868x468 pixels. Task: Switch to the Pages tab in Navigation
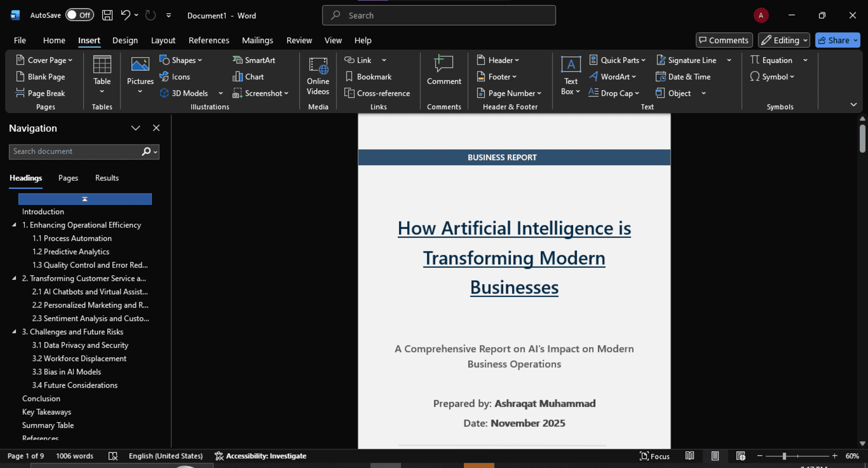click(68, 178)
